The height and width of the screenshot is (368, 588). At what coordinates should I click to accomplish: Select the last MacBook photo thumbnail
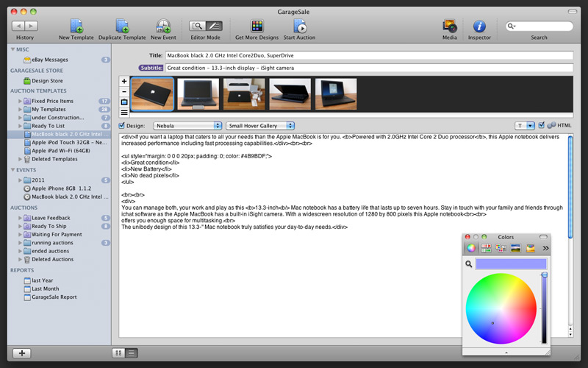(x=336, y=94)
